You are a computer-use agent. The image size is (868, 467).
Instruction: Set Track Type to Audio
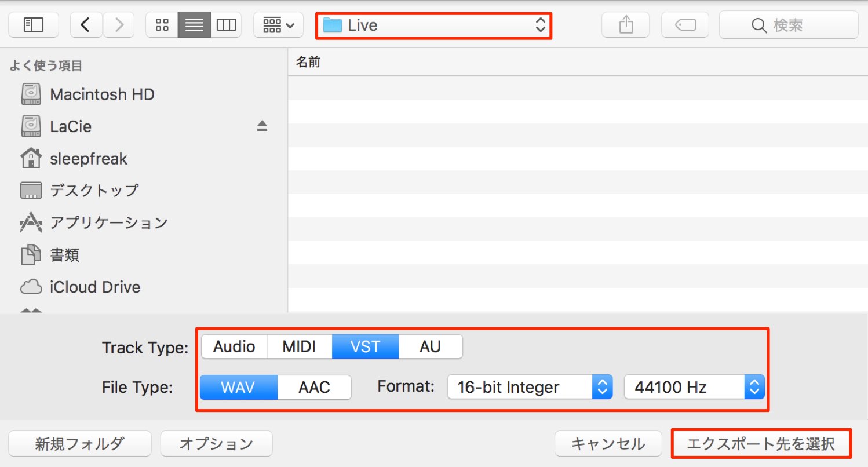(x=234, y=346)
